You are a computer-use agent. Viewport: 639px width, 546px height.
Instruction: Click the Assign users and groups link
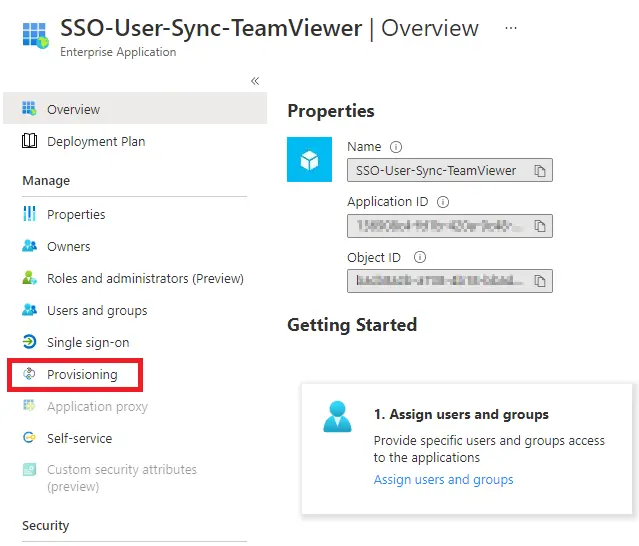click(x=443, y=480)
